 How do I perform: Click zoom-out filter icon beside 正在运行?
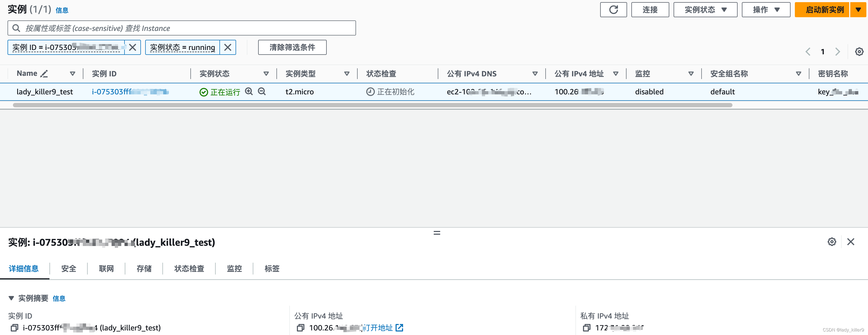point(262,91)
